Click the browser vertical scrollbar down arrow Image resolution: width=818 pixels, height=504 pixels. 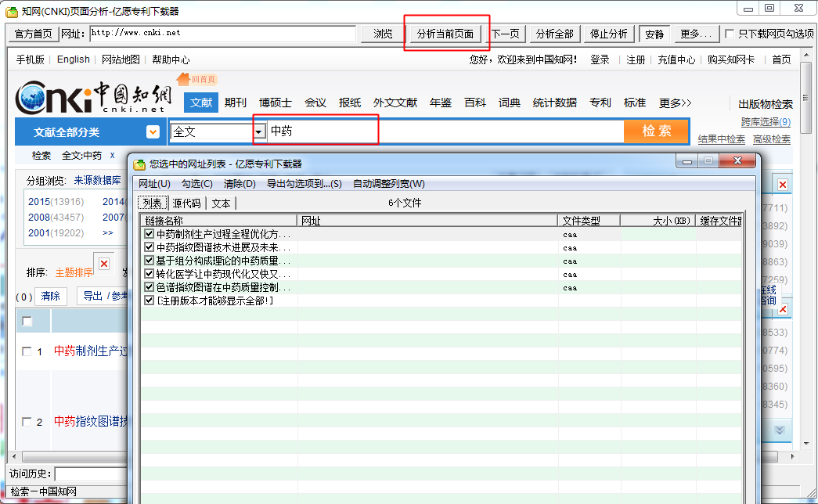pos(806,444)
